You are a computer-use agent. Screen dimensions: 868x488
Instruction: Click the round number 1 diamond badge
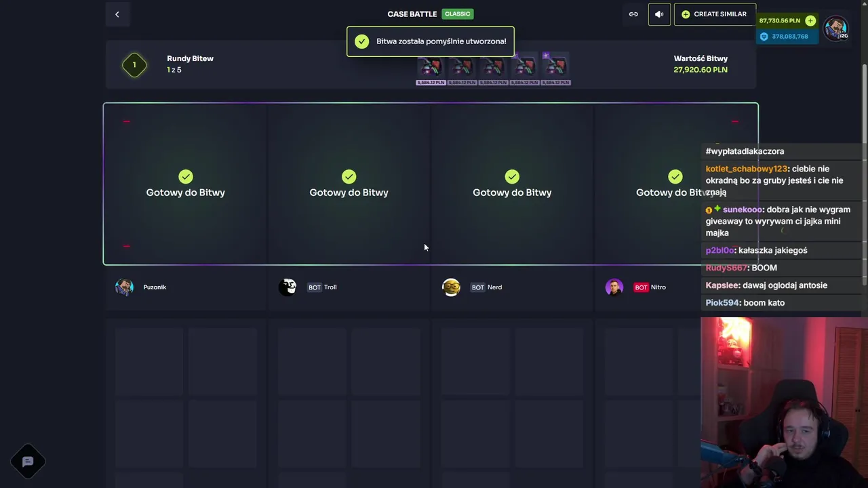click(134, 64)
